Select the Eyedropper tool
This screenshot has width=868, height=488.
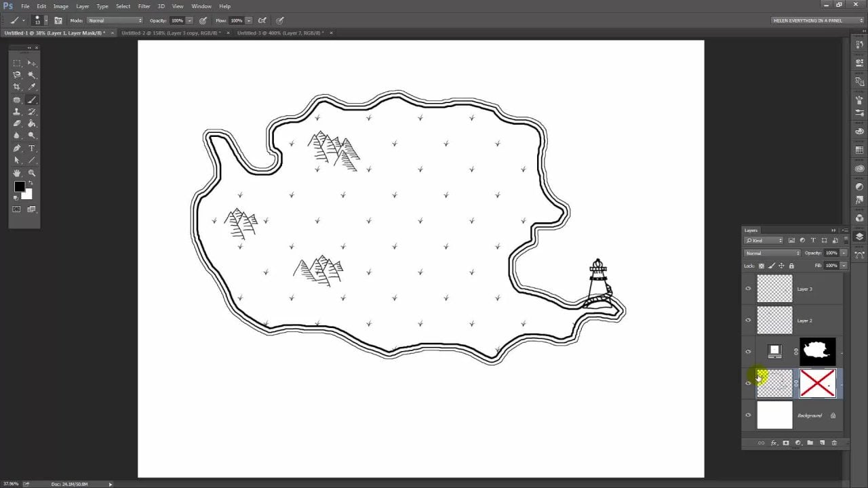point(32,87)
